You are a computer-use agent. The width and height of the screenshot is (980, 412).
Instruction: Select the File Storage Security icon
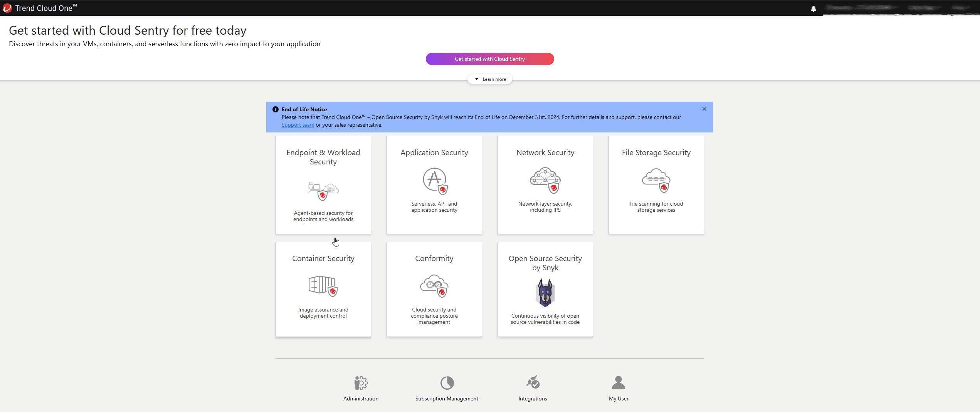[656, 181]
